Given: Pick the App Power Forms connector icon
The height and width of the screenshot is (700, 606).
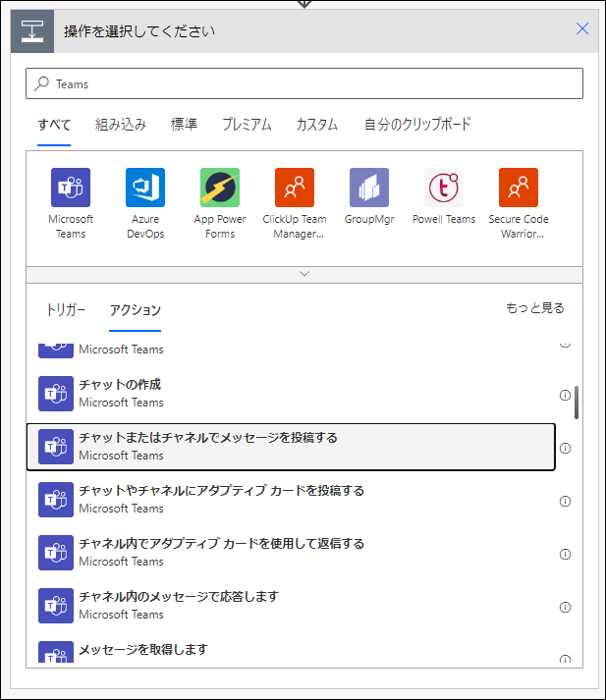Looking at the screenshot, I should tap(220, 188).
